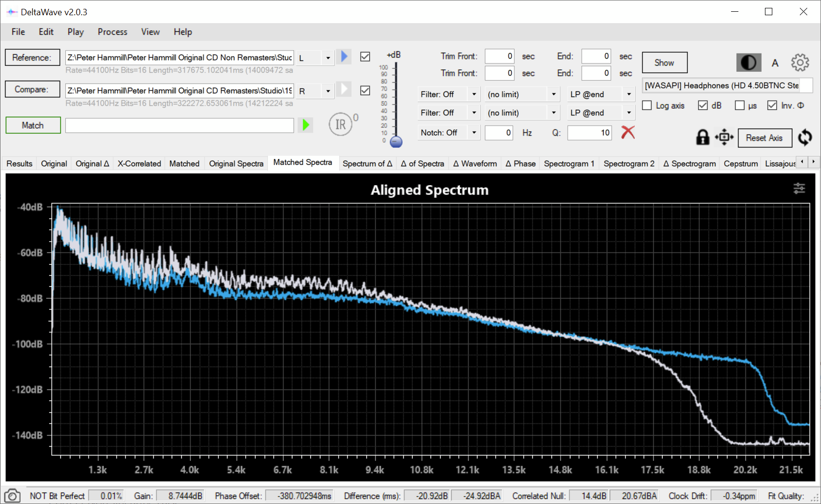Viewport: 821px width, 504px height.
Task: Click the 'A' font size icon
Action: coord(775,63)
